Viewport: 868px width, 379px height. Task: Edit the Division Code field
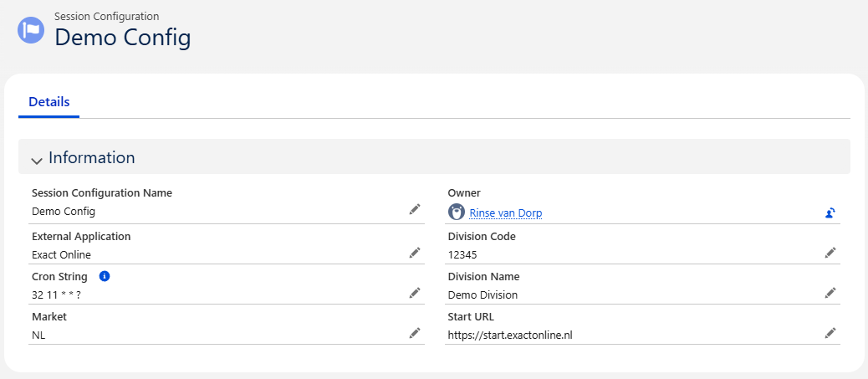point(830,253)
